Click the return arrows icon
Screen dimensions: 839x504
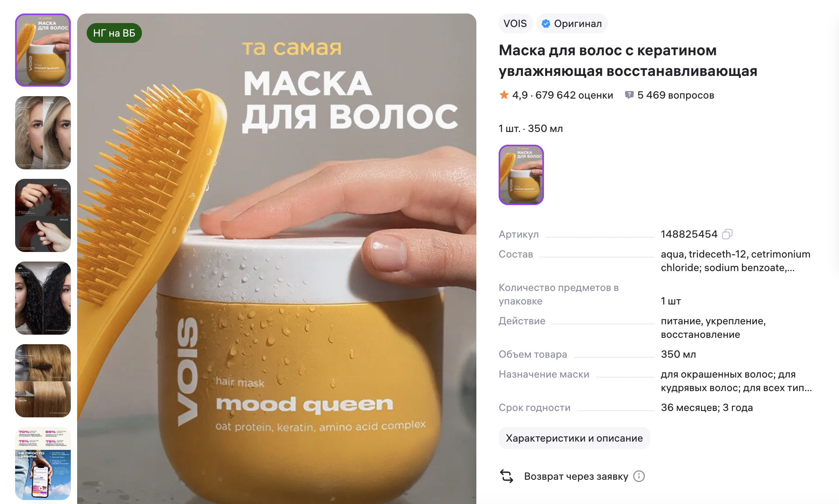[x=507, y=476]
